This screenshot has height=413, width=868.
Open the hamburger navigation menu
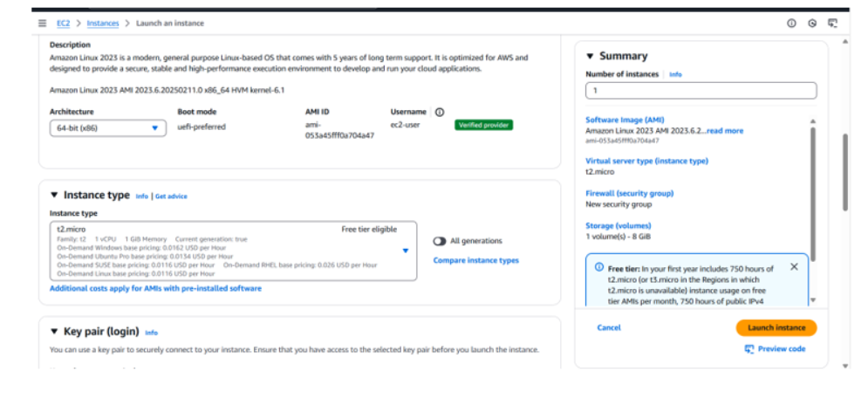coord(41,23)
